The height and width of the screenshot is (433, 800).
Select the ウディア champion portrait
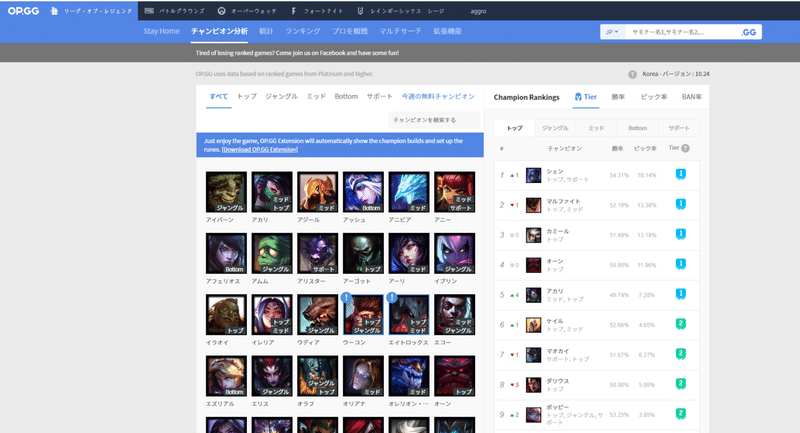point(317,315)
